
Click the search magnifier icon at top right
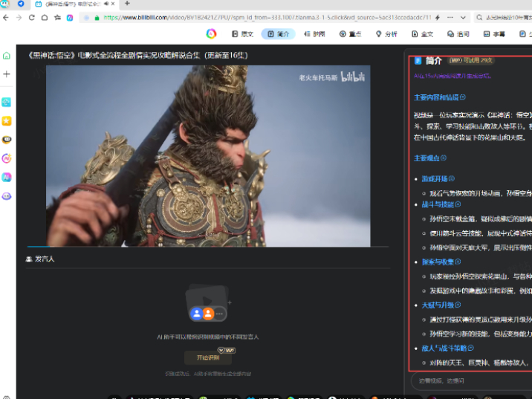click(479, 18)
